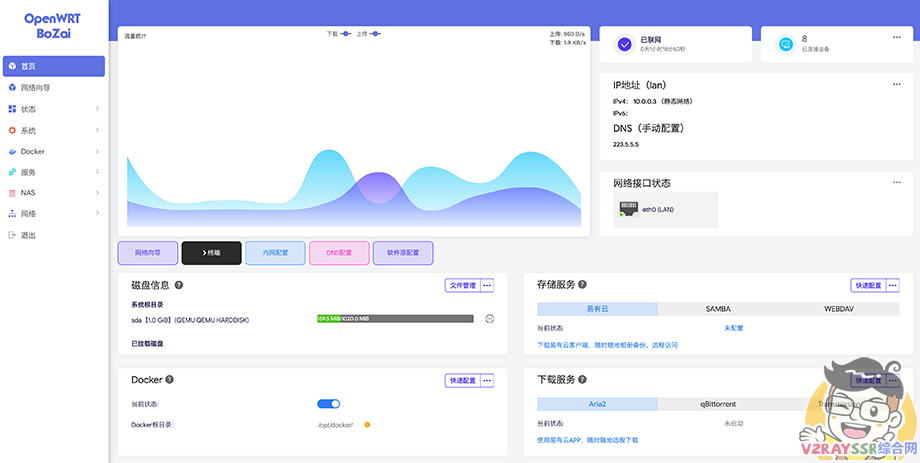Expand the NAS submenu chevron
Viewport: 920px width, 463px height.
97,193
